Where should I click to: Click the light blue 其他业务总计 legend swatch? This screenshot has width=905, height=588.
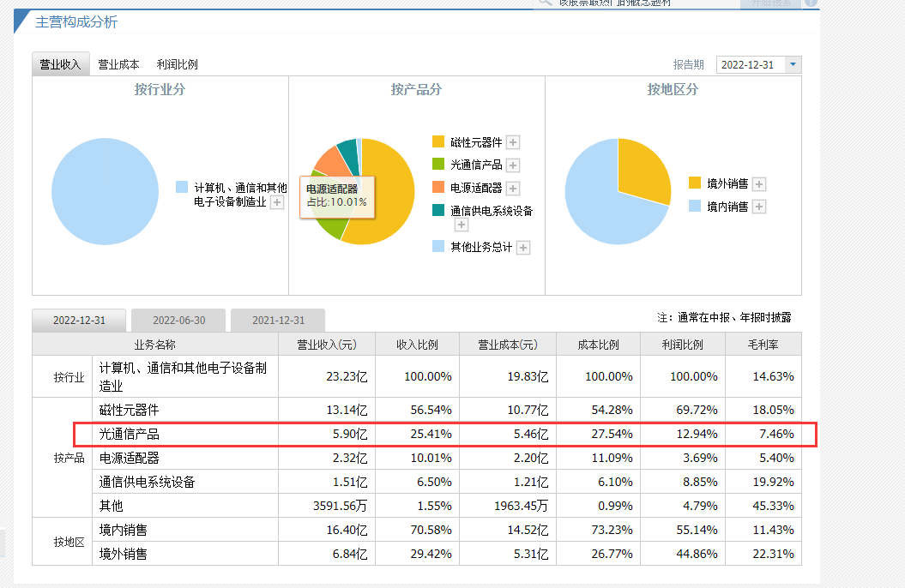438,247
